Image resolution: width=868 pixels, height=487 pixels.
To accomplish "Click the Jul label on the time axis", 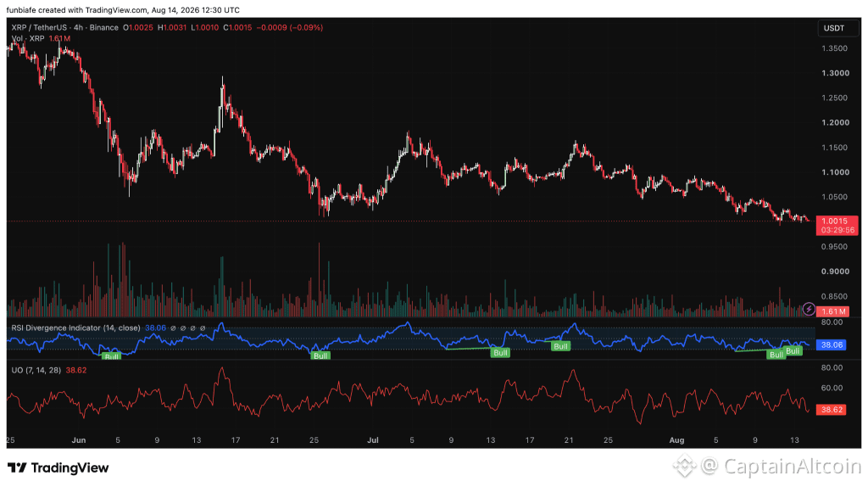I will [373, 440].
